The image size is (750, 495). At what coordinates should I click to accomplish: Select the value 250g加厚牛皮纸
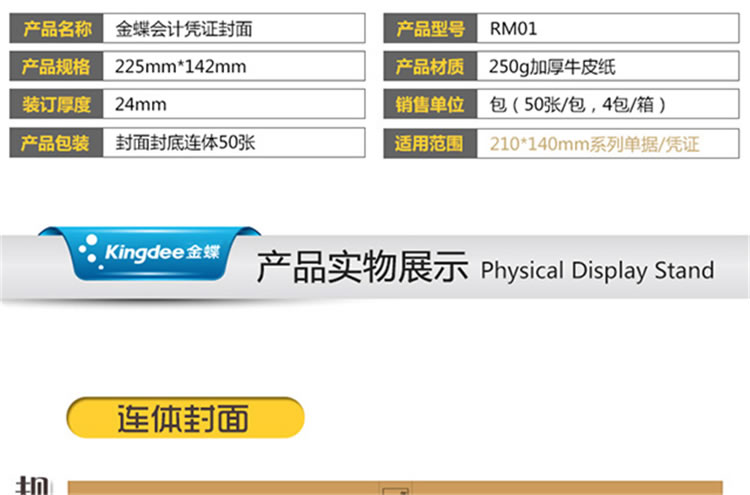click(552, 67)
